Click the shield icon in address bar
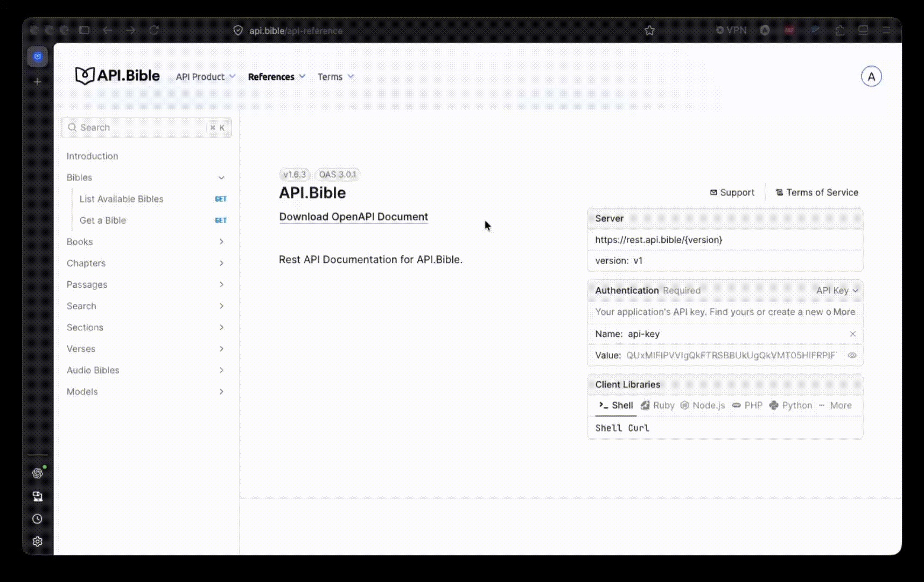This screenshot has width=924, height=582. [237, 31]
